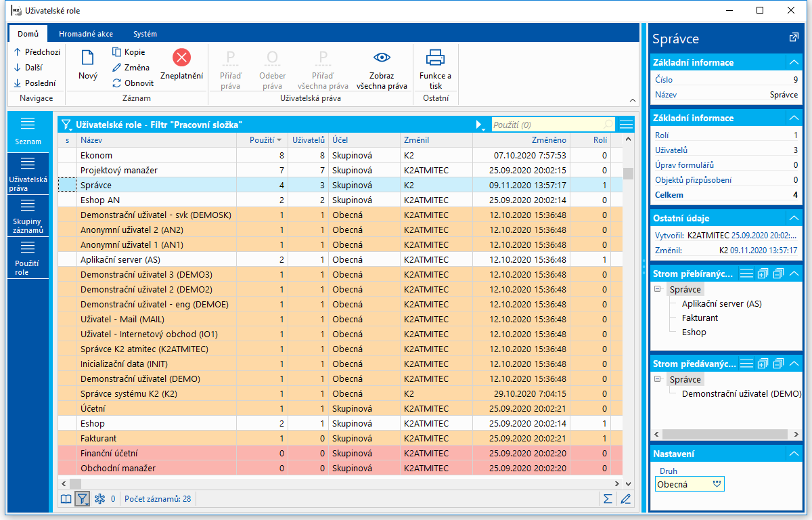Collapse all nodes in Strom předávaných
Screen dimensions: 812x520
[778, 364]
